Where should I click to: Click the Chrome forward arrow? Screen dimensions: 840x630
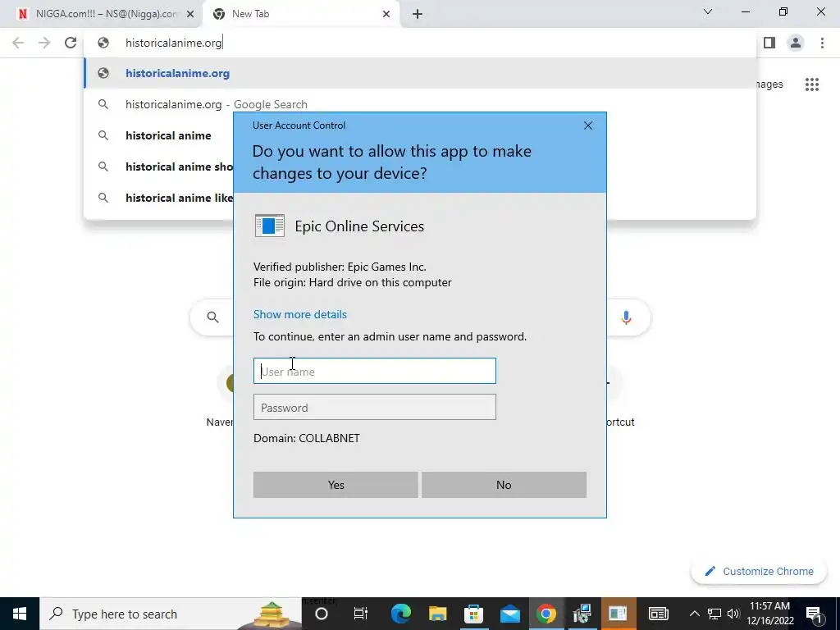click(x=44, y=43)
